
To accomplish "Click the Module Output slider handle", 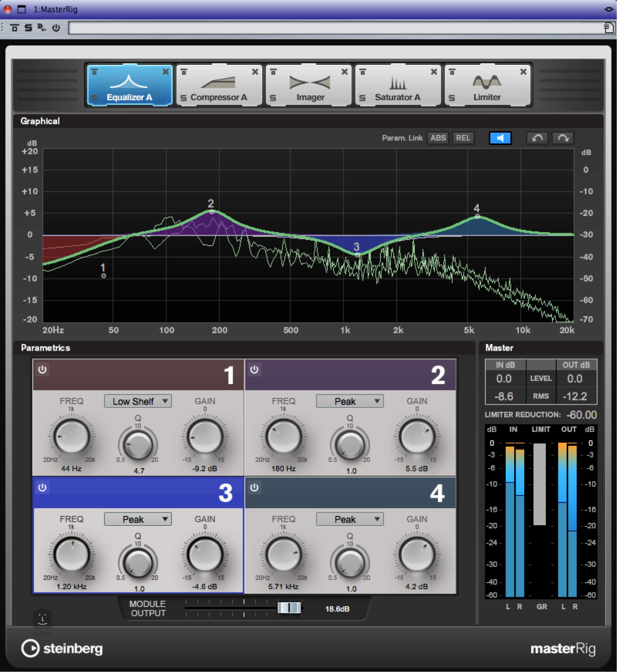I will tap(289, 608).
